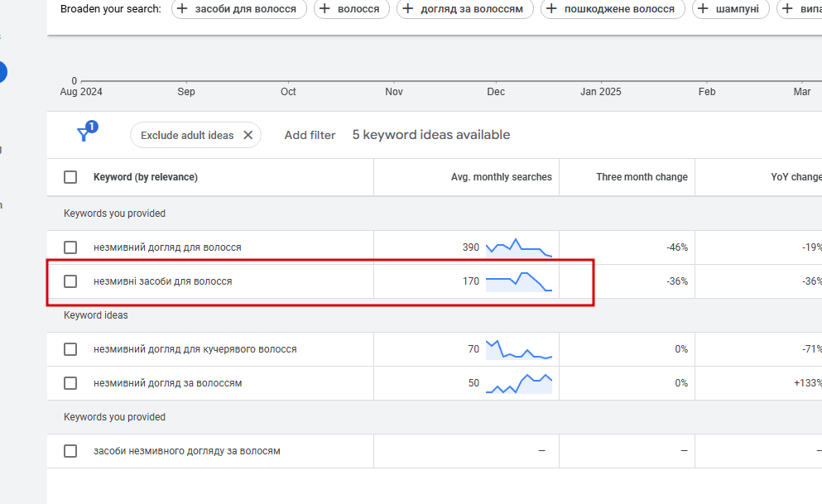This screenshot has width=822, height=504.
Task: Click Add filter
Action: pos(310,135)
